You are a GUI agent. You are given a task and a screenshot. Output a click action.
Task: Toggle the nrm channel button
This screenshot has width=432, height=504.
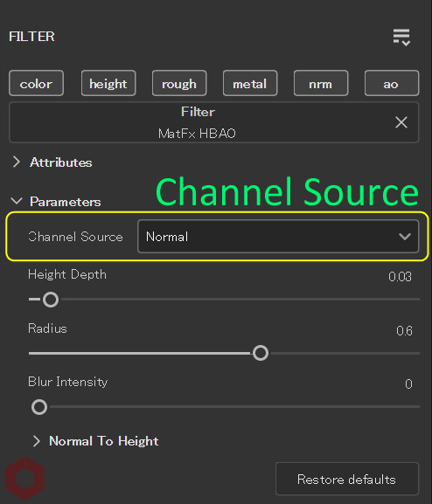coord(321,83)
